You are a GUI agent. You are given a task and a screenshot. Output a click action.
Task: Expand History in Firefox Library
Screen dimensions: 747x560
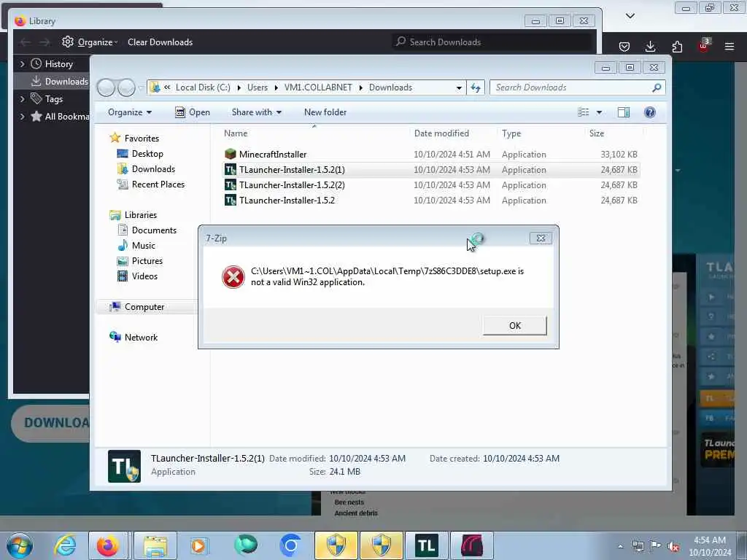[x=22, y=64]
